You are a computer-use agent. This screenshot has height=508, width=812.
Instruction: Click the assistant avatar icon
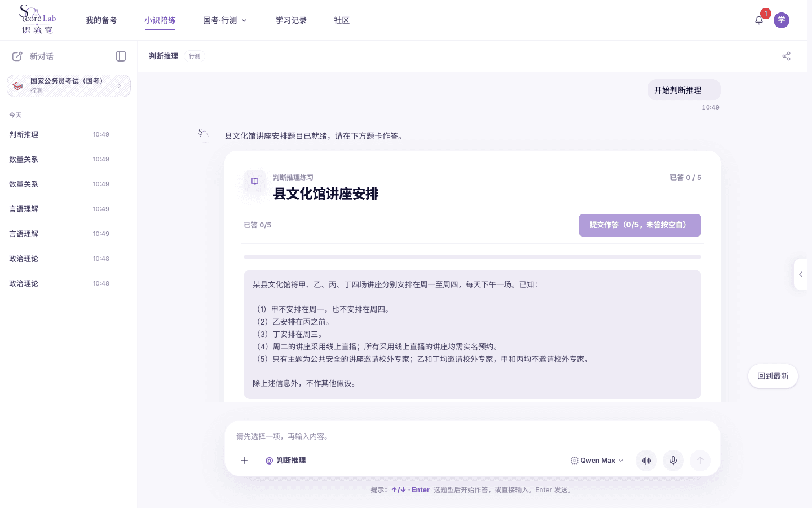[204, 134]
